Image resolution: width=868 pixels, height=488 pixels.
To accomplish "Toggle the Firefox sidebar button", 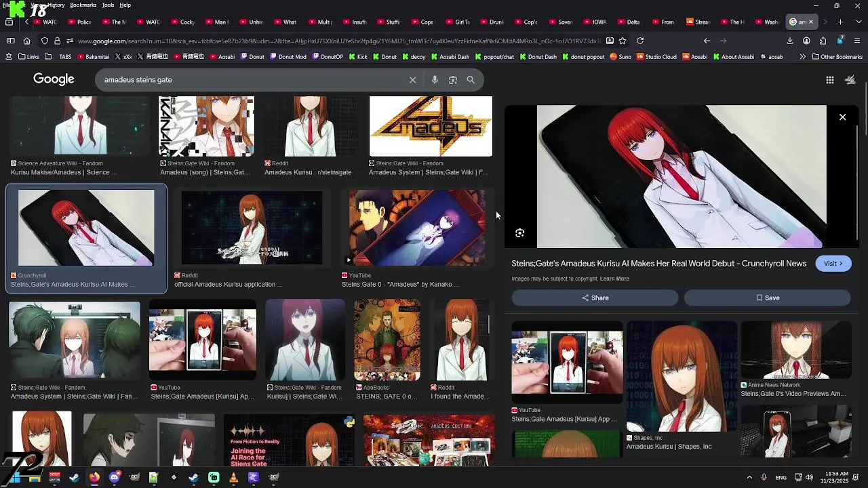I will coord(10,41).
